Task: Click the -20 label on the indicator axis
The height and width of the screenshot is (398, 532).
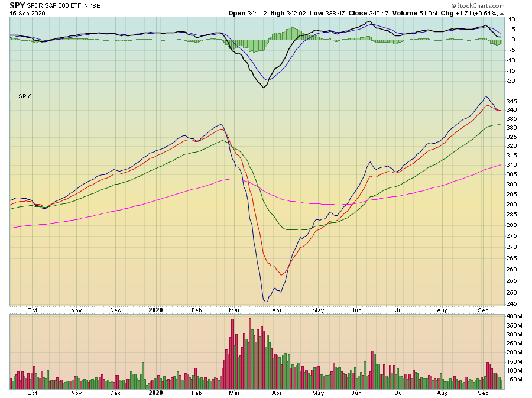Action: pyautogui.click(x=511, y=81)
